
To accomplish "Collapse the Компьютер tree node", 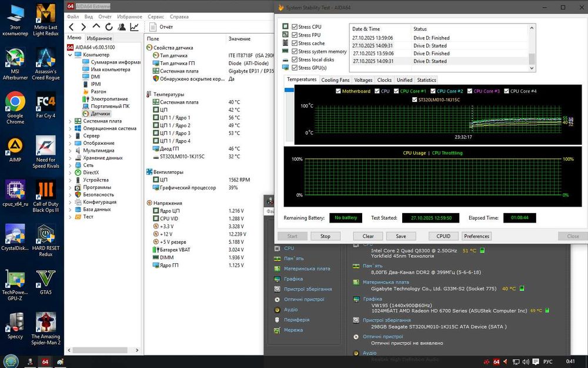I will click(70, 55).
